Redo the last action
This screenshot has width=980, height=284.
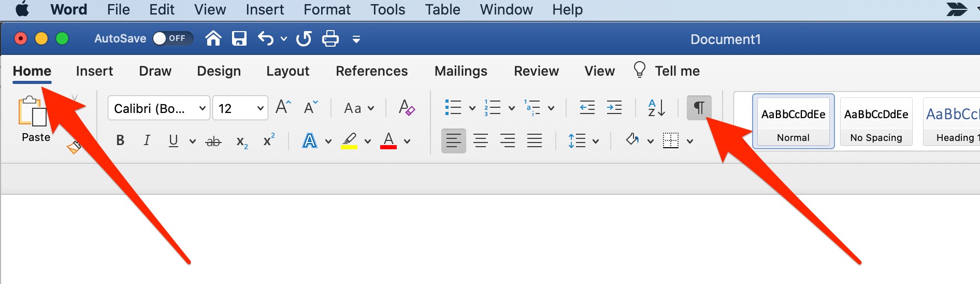(304, 38)
